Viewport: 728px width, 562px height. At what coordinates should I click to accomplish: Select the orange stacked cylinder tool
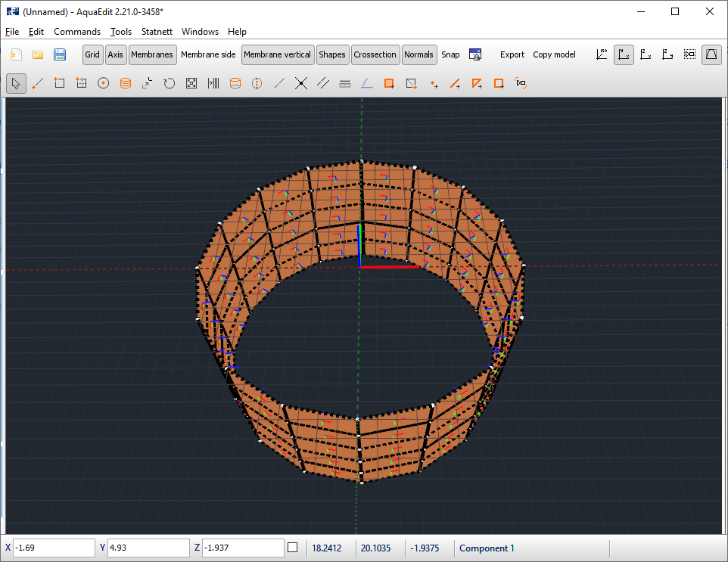point(126,83)
